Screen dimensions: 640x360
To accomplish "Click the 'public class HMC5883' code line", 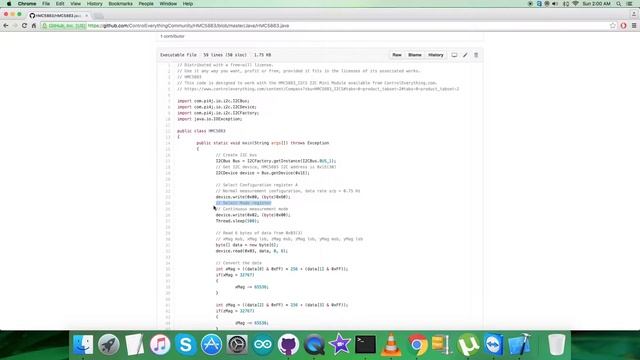I will click(201, 131).
